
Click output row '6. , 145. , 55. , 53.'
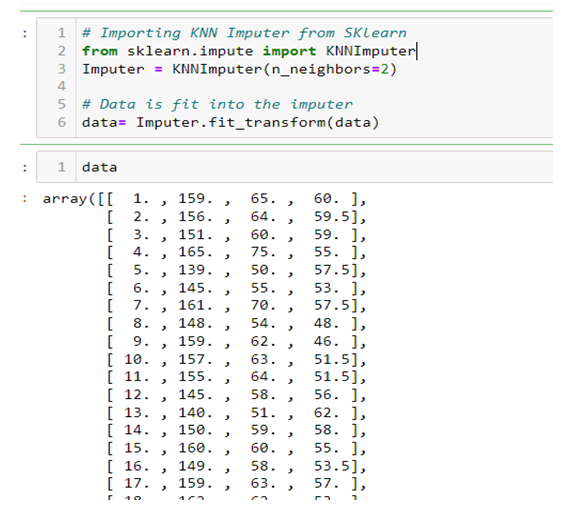(236, 288)
